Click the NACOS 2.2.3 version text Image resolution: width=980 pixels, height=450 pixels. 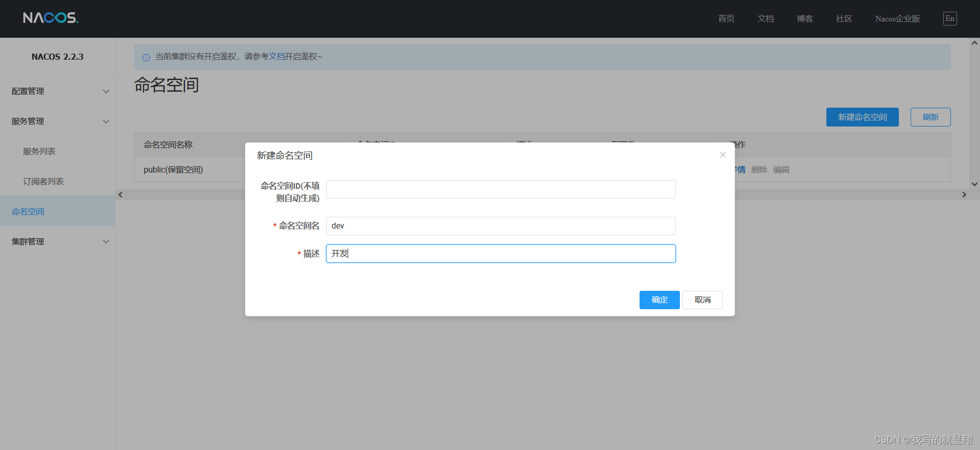coord(58,57)
